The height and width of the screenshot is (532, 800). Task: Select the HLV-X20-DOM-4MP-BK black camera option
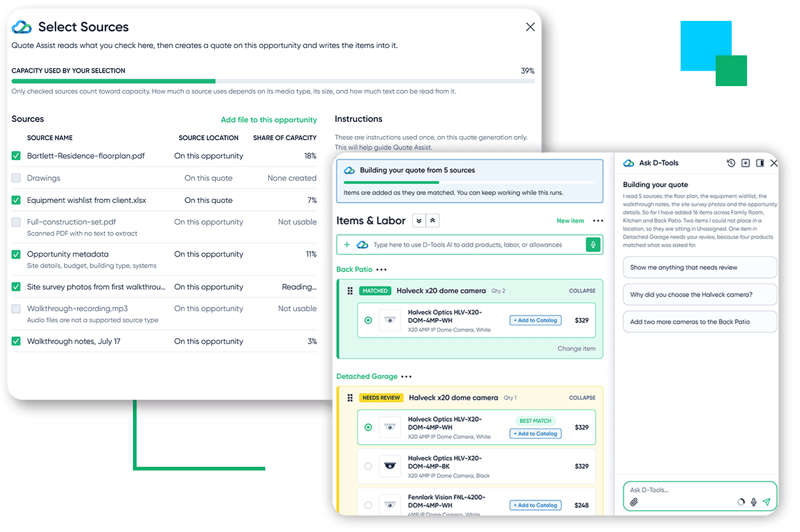point(368,466)
